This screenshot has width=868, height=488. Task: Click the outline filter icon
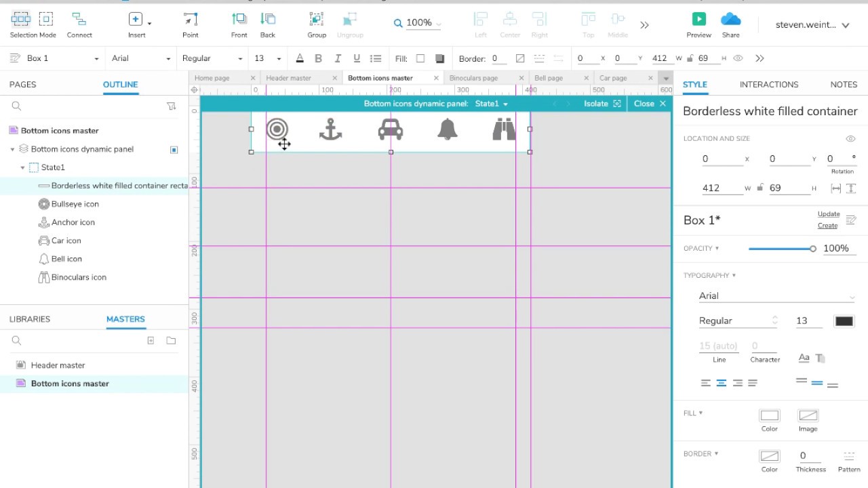[x=172, y=106]
